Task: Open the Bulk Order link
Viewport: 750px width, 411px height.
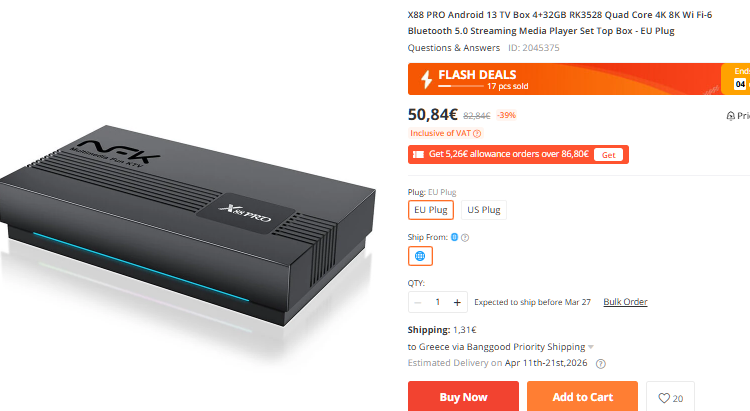Action: pyautogui.click(x=625, y=302)
